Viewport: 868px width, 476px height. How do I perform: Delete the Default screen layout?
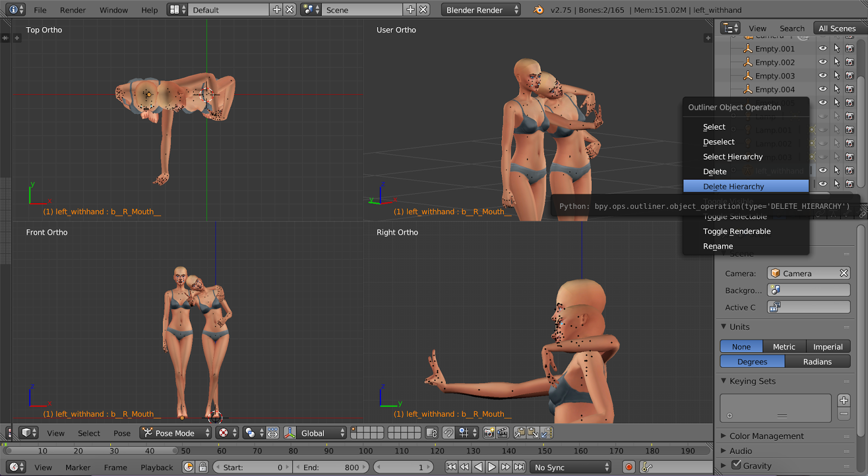[290, 10]
